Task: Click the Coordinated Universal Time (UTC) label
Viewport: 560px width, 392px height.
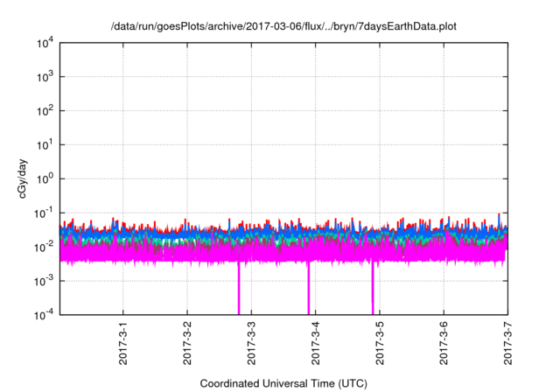Action: pos(283,383)
